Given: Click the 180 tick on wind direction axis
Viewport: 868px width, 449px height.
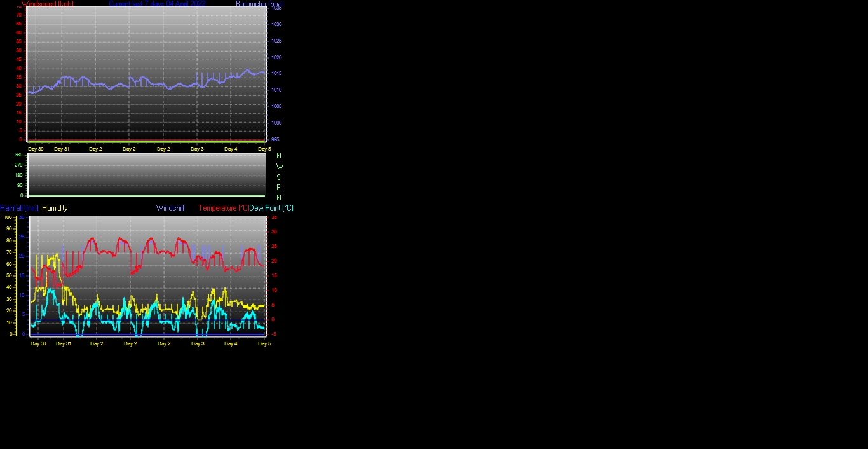Looking at the screenshot, I should 18,175.
